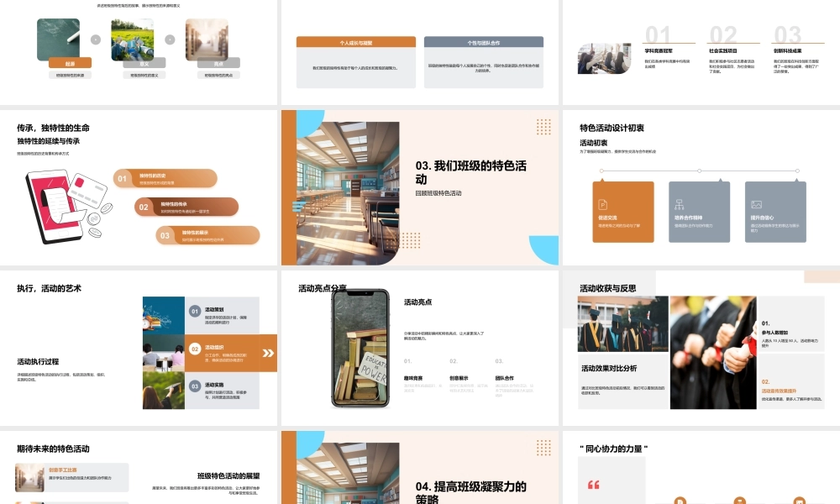Click the 01 circle on the 独特性的历史 pill
The width and height of the screenshot is (840, 504).
point(123,178)
